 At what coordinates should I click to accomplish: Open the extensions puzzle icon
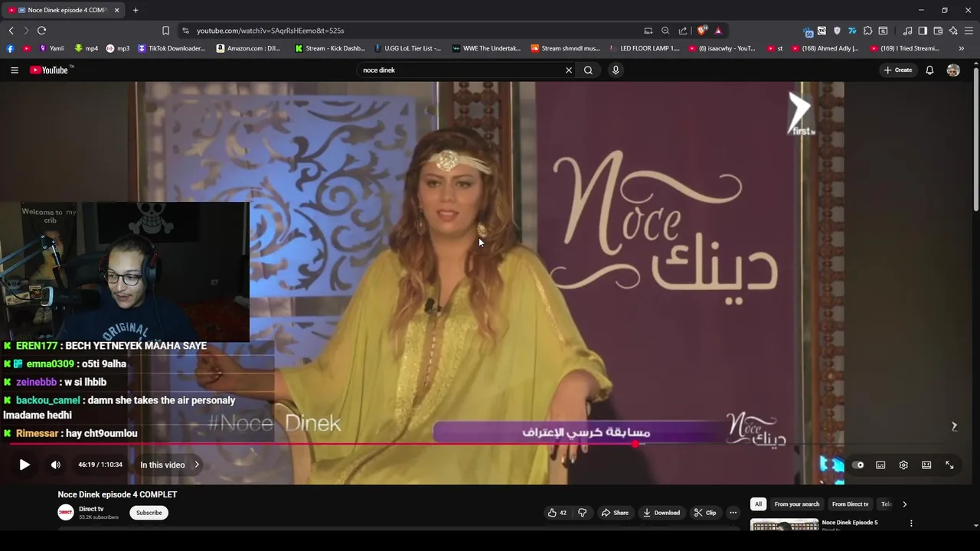pyautogui.click(x=867, y=31)
